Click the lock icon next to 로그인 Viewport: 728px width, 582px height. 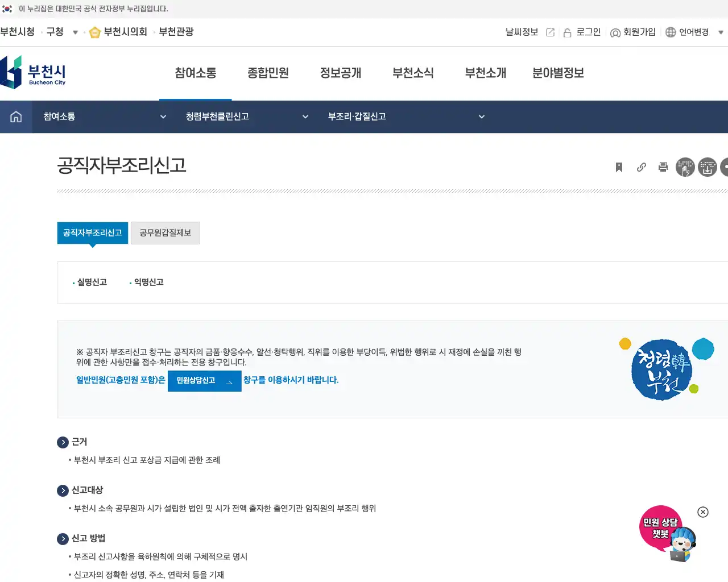pos(567,32)
